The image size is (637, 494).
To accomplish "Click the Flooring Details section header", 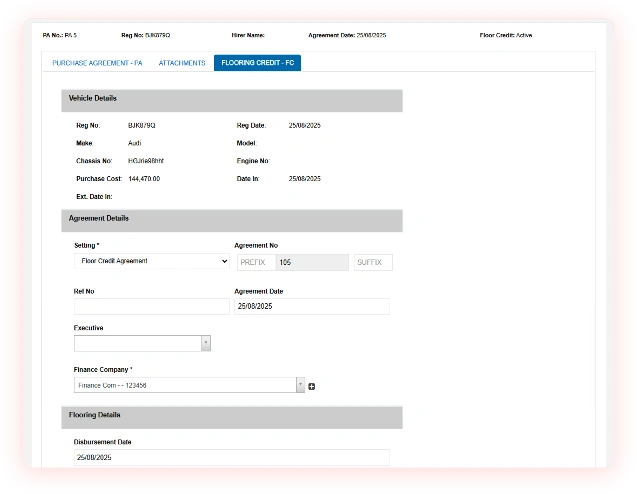I will coord(232,417).
